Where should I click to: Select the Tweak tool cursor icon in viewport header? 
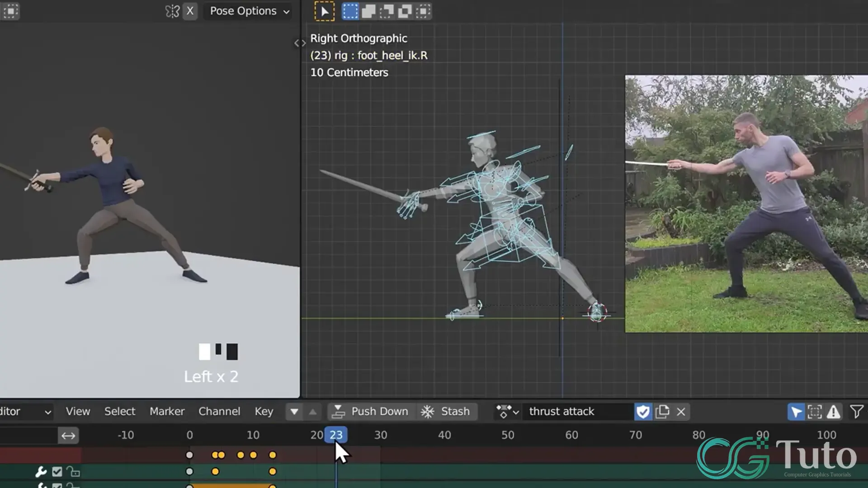[325, 11]
